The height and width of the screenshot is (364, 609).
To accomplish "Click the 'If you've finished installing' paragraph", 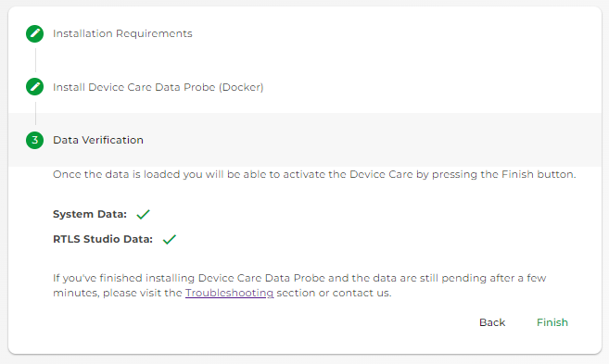I will tap(299, 285).
